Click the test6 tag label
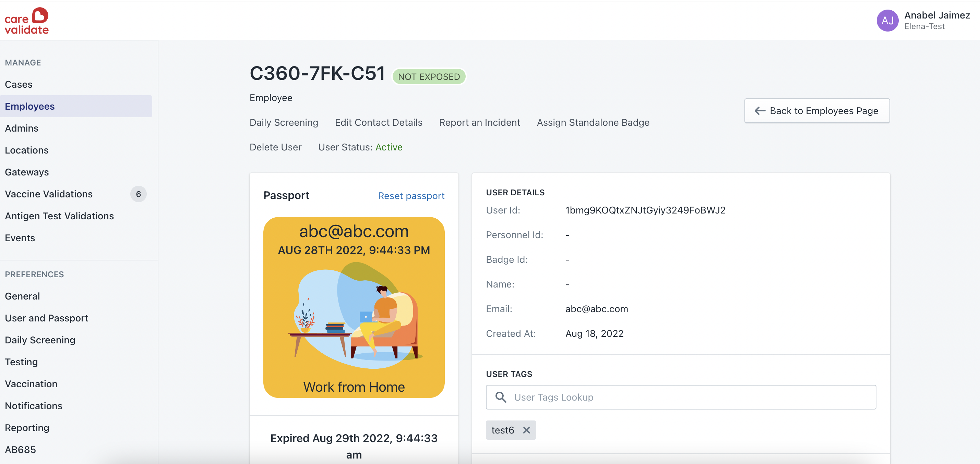980x464 pixels. coord(503,430)
